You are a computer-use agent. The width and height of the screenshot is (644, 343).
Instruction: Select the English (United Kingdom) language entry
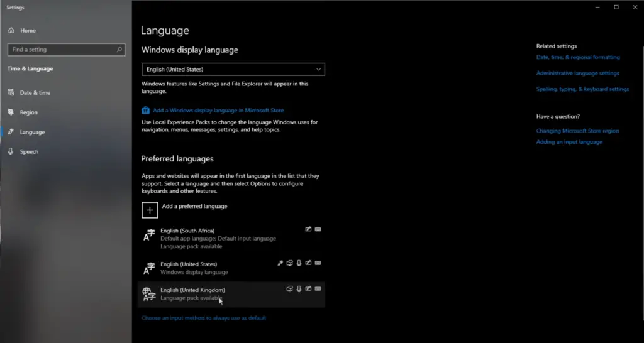coord(231,294)
